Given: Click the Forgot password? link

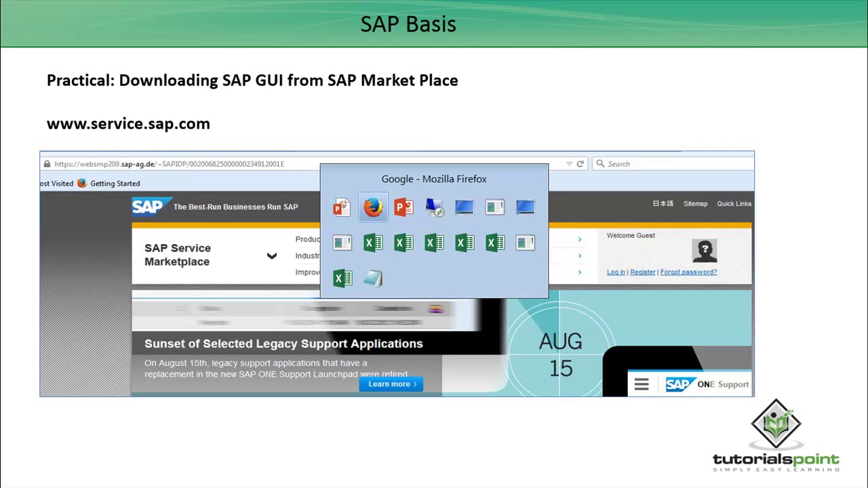Looking at the screenshot, I should (688, 272).
